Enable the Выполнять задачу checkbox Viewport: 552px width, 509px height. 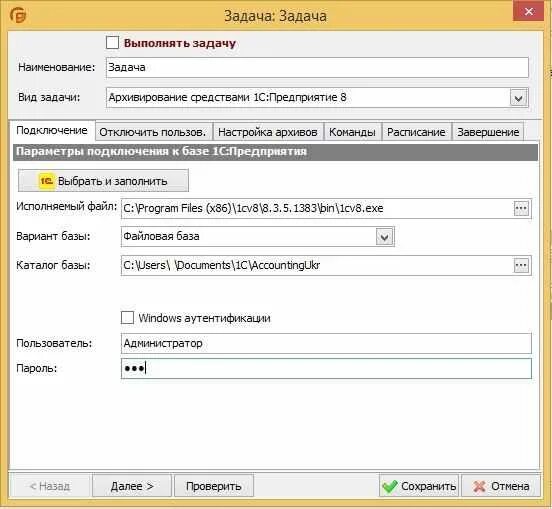[112, 43]
